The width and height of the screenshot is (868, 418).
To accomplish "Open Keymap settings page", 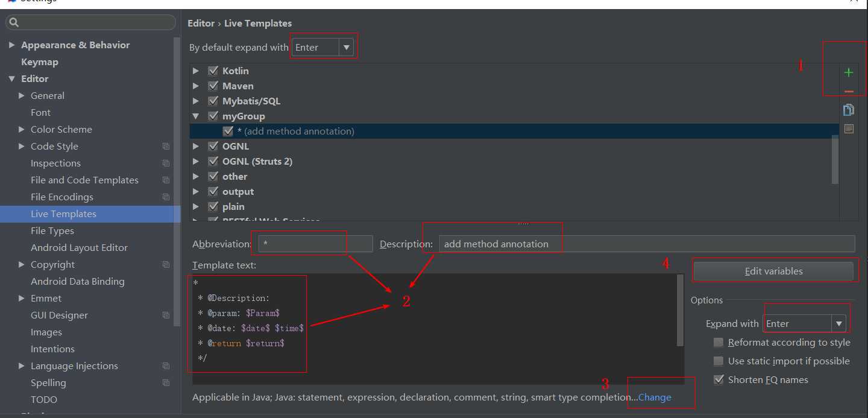I will point(40,62).
